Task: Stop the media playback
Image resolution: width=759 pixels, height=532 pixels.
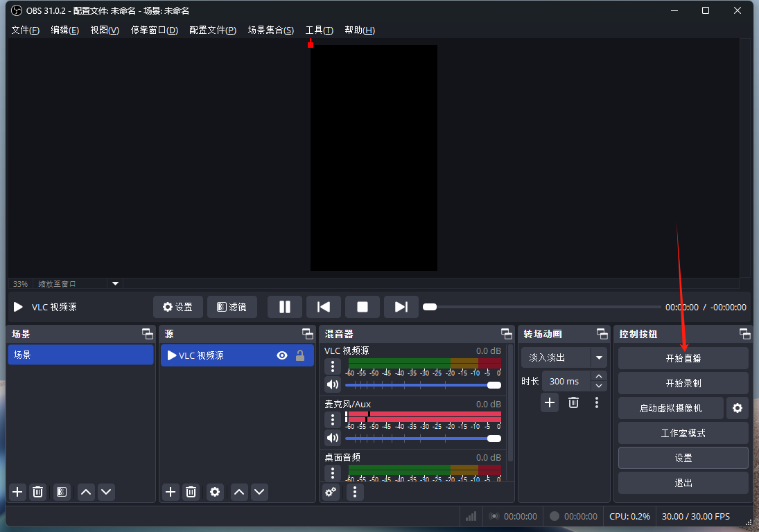Action: (x=362, y=307)
